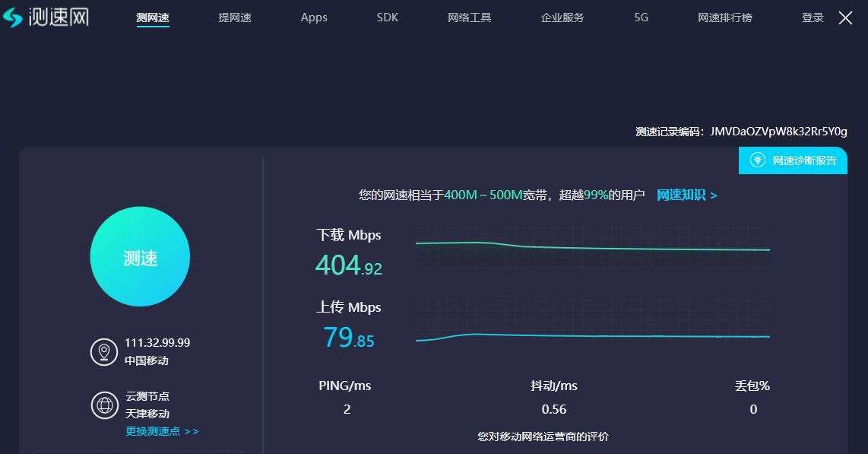Screen dimensions: 868x454
Task: Click the 中国移动 carrier label
Action: [147, 360]
